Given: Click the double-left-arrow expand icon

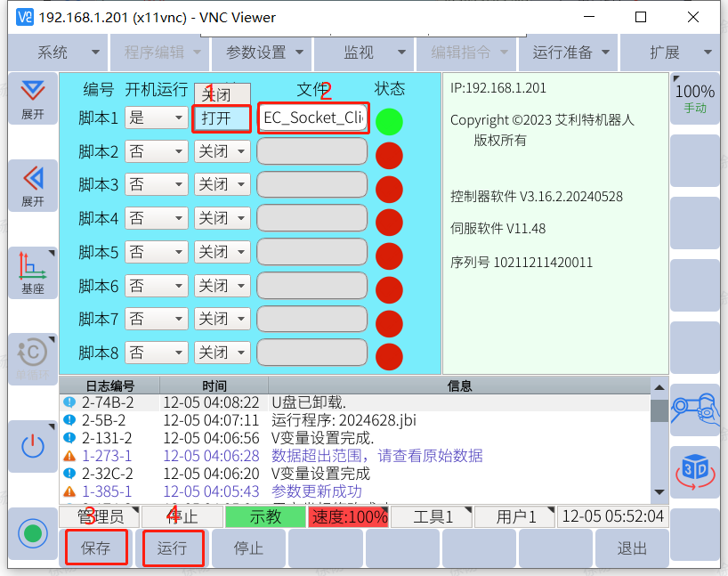Looking at the screenshot, I should [x=33, y=185].
